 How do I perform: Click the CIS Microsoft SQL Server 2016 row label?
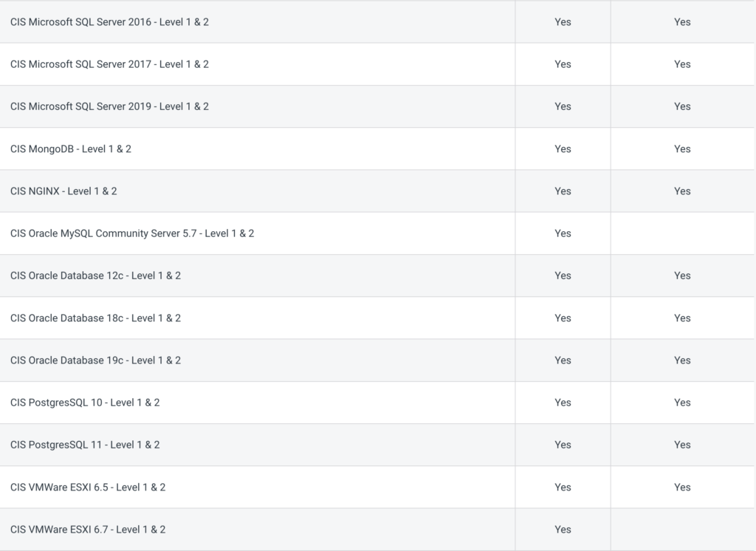click(109, 22)
